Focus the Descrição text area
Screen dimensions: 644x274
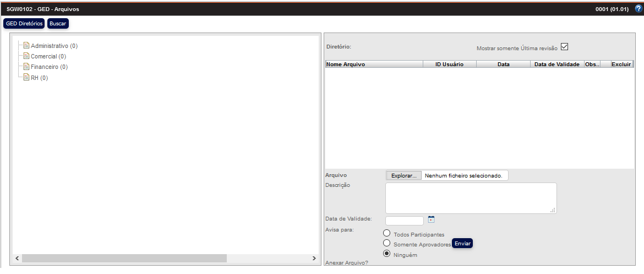471,198
